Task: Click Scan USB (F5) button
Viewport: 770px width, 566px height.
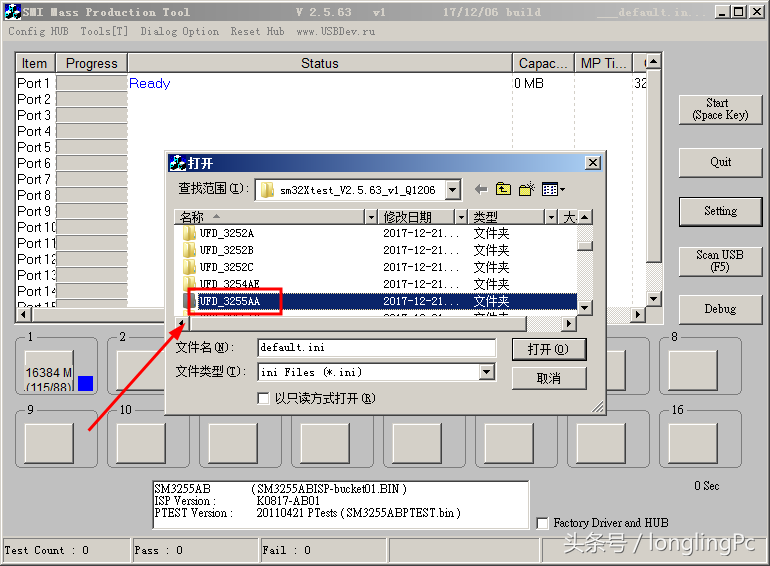Action: click(720, 261)
